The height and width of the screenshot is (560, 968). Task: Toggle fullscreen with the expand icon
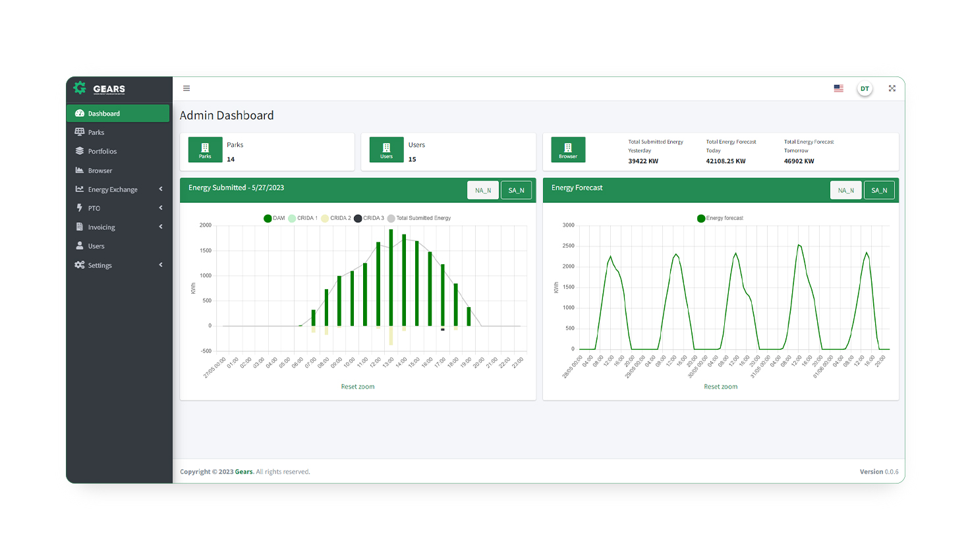pyautogui.click(x=892, y=88)
